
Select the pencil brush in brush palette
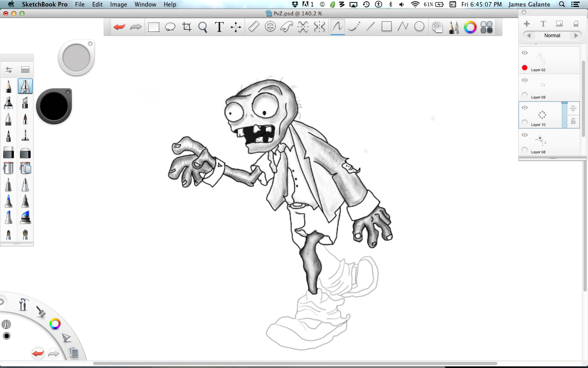point(9,86)
